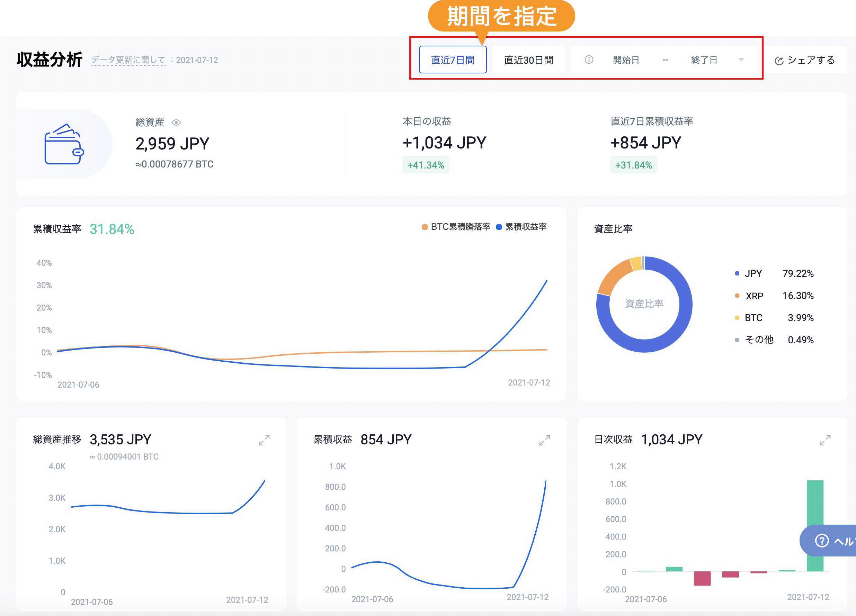
Task: Toggle 累積収益率 legend series
Action: point(521,227)
